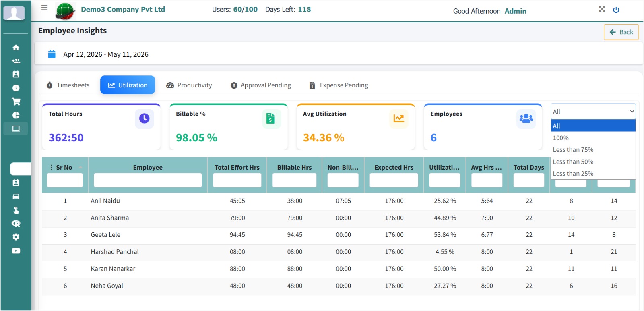Screen dimensions: 644x311
Task: Click the 34.36 % avg utilization value
Action: click(x=324, y=138)
